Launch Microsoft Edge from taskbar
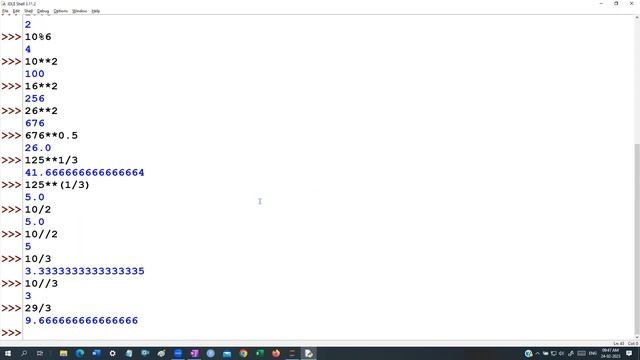Viewport: 640px width, 360px height. pos(80,353)
